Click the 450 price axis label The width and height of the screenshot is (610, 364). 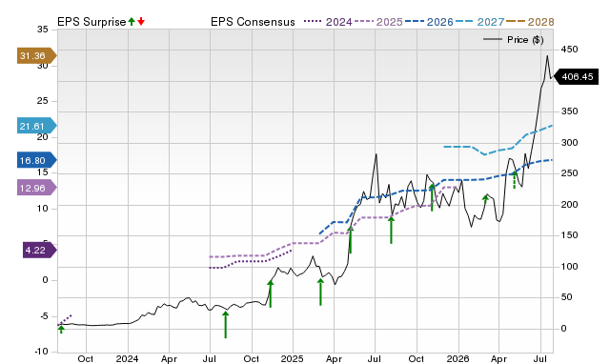[x=569, y=50]
